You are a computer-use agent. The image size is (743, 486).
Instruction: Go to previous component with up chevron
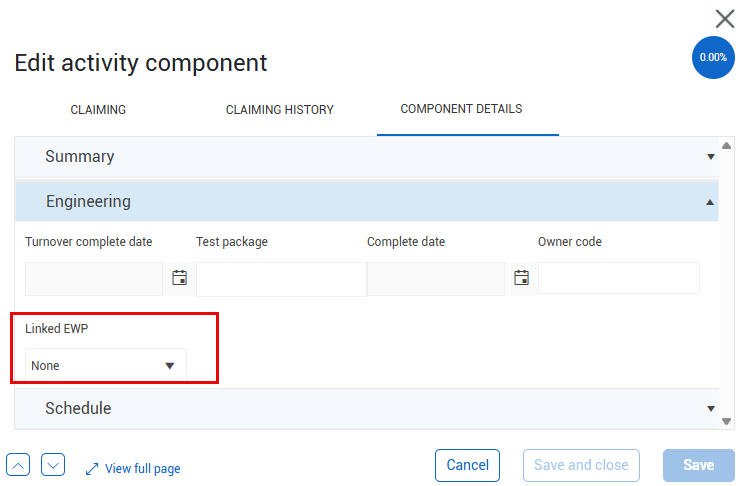[18, 465]
